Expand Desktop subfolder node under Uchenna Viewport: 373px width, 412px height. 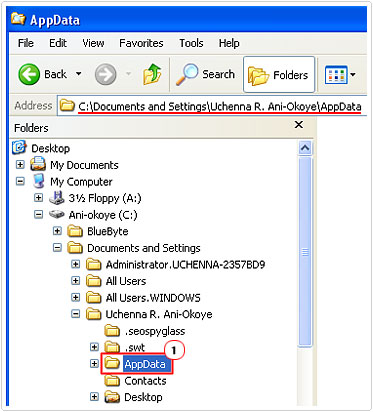click(95, 397)
